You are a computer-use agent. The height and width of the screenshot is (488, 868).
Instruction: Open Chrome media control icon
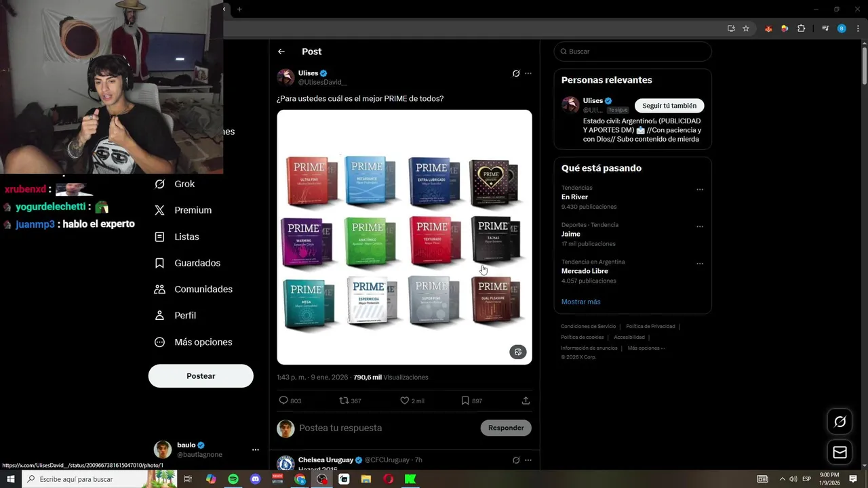825,28
